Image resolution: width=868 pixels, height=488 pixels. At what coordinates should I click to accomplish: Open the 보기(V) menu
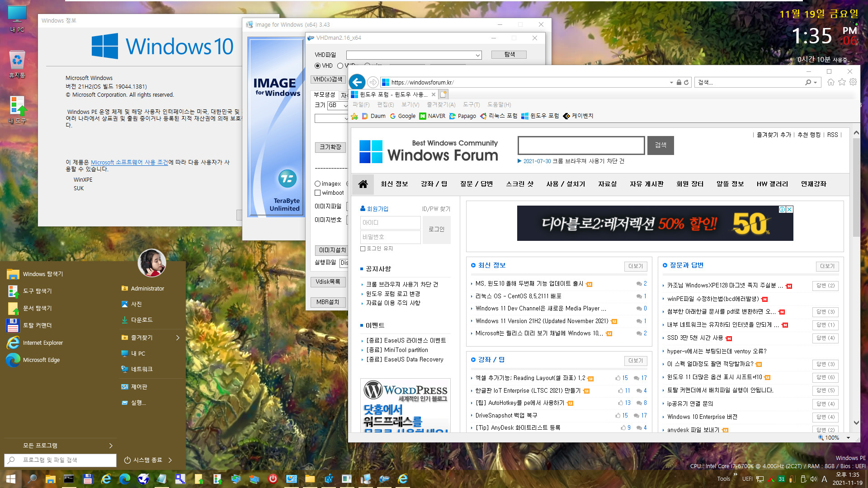pyautogui.click(x=410, y=105)
